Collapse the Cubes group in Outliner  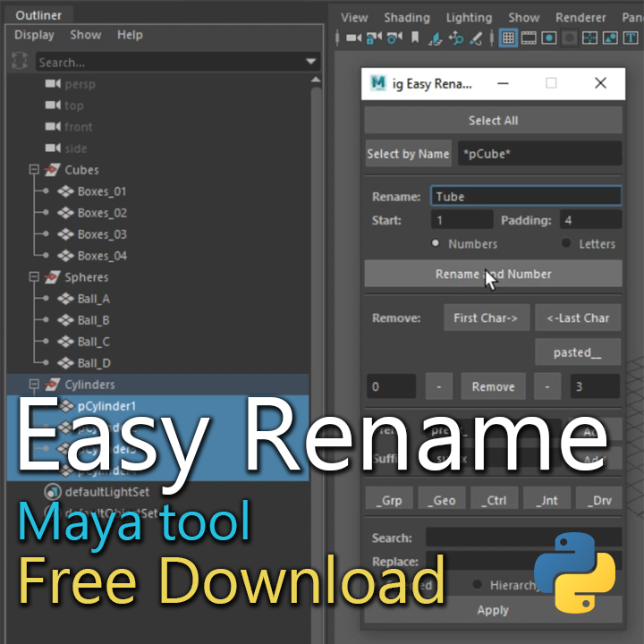[x=34, y=170]
